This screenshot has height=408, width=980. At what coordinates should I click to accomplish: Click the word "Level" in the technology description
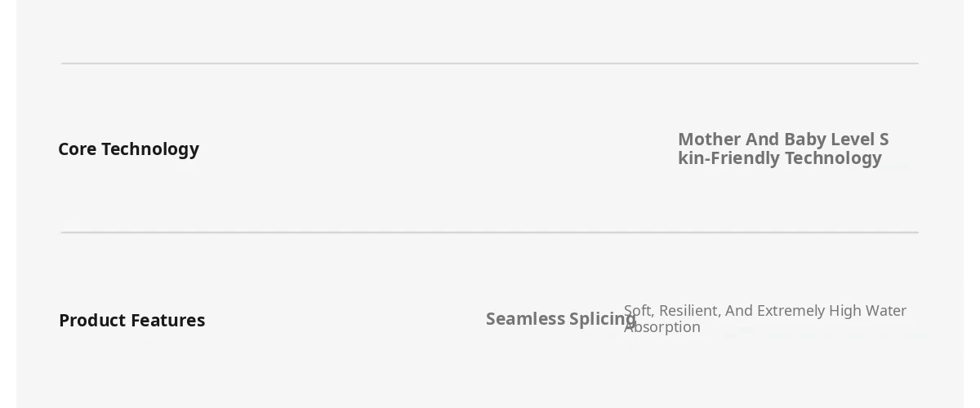(853, 140)
